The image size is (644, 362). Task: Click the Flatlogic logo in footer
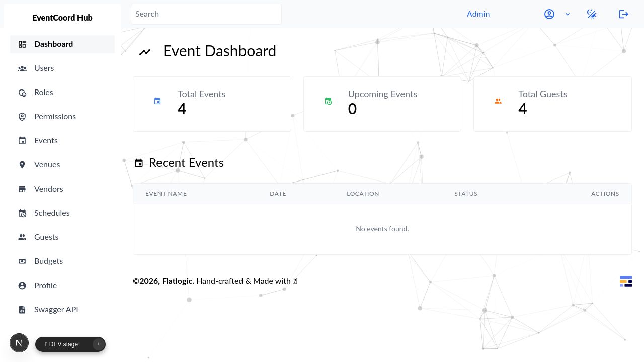click(x=625, y=281)
